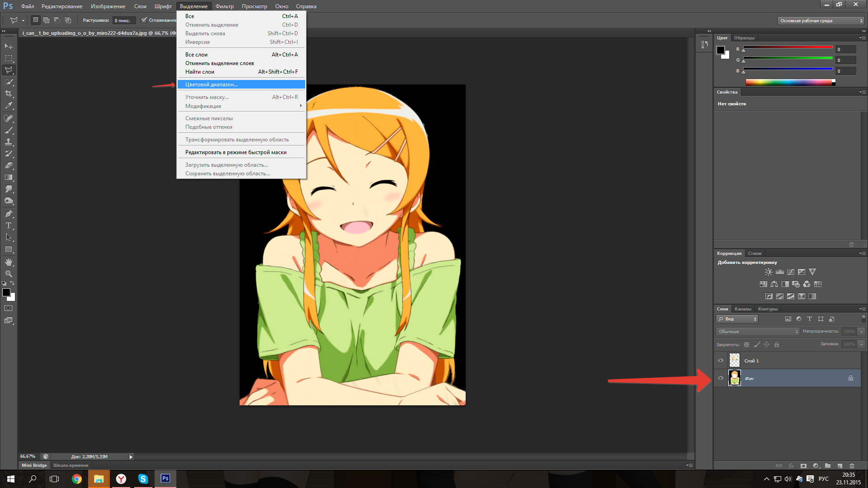
Task: Open Chrome from the taskbar
Action: [77, 479]
